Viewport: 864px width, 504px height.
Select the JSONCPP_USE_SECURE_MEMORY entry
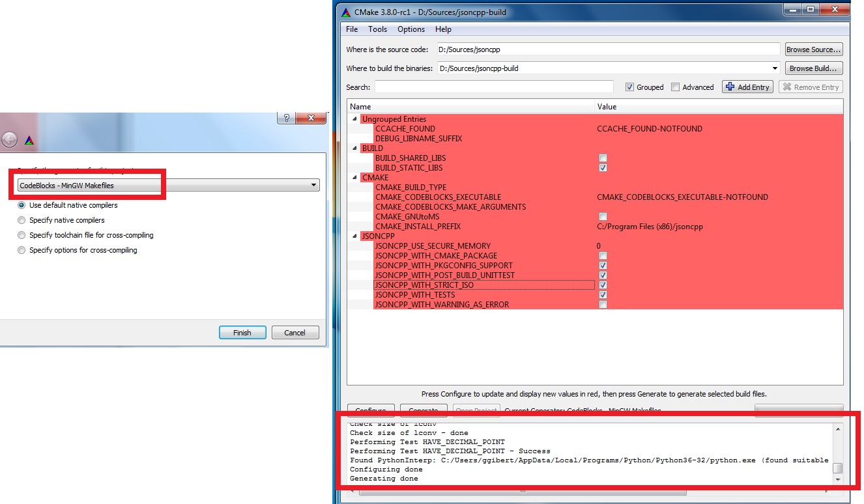click(x=433, y=246)
